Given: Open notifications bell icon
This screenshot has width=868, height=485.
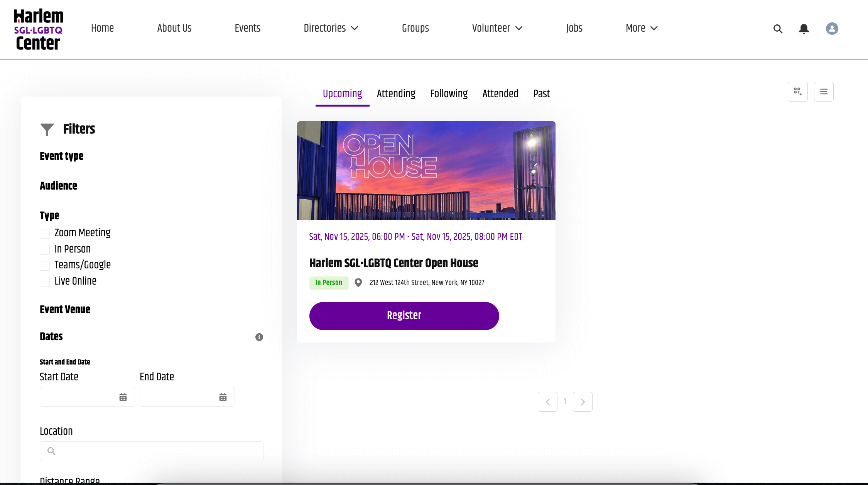Looking at the screenshot, I should [x=804, y=29].
